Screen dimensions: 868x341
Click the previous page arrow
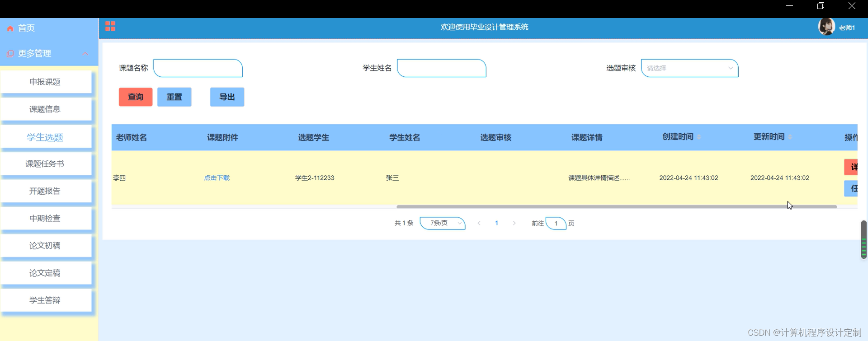pos(479,223)
